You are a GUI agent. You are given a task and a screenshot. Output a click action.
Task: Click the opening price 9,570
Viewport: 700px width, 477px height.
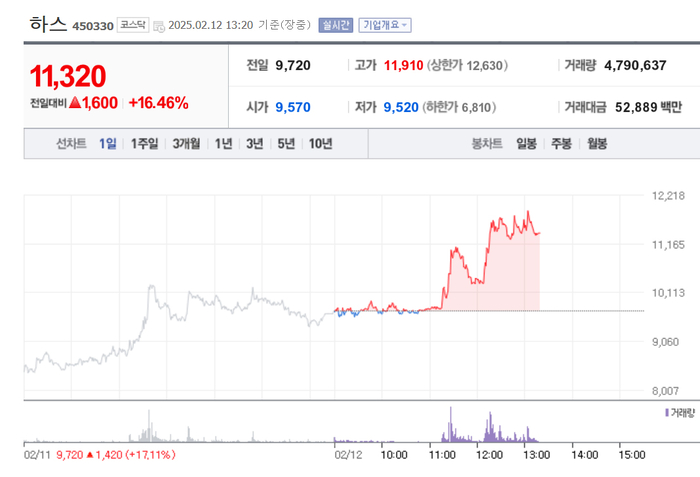click(293, 107)
